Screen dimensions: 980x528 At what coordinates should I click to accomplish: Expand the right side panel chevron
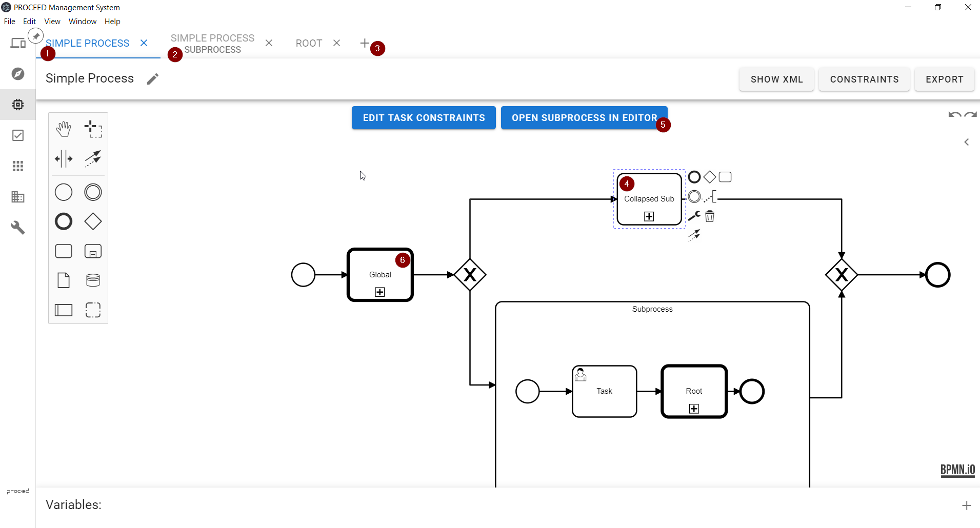coord(967,142)
